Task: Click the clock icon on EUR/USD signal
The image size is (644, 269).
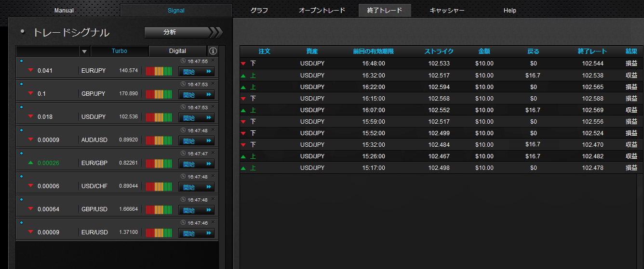Action: [183, 223]
